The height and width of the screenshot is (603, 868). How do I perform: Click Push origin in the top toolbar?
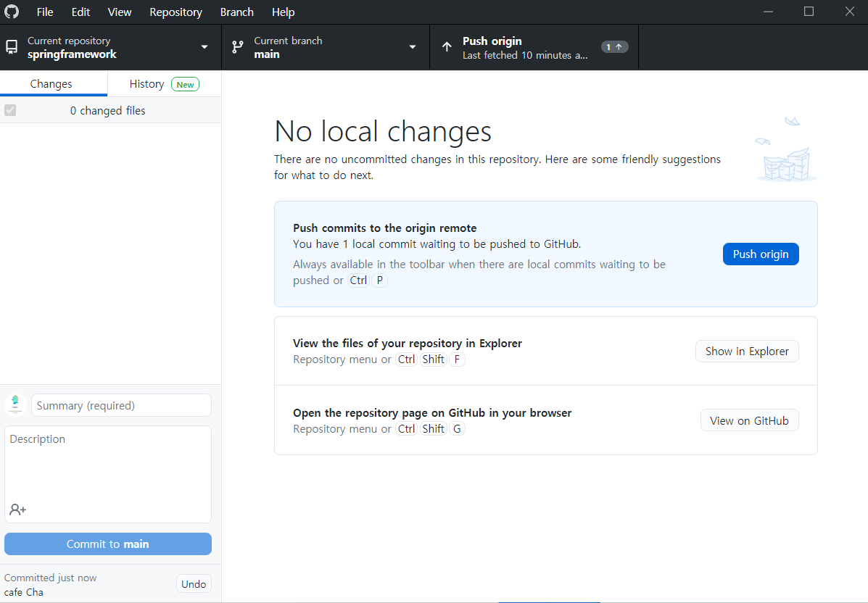[x=534, y=47]
